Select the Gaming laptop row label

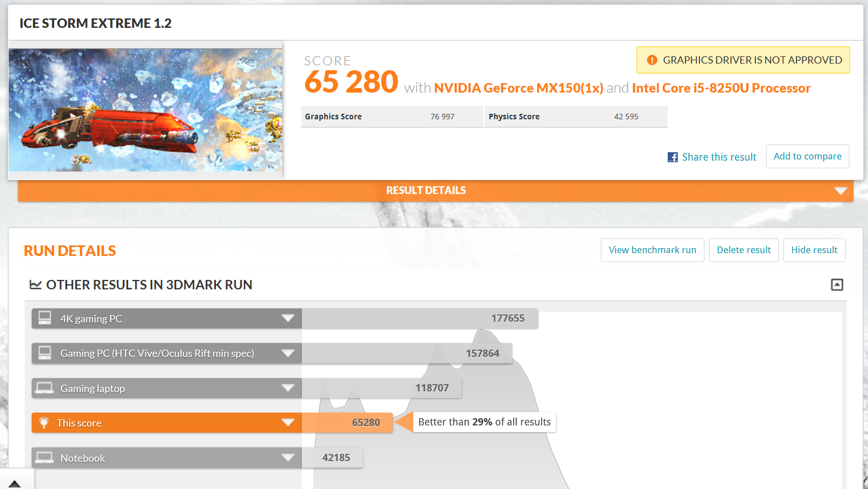pyautogui.click(x=93, y=389)
